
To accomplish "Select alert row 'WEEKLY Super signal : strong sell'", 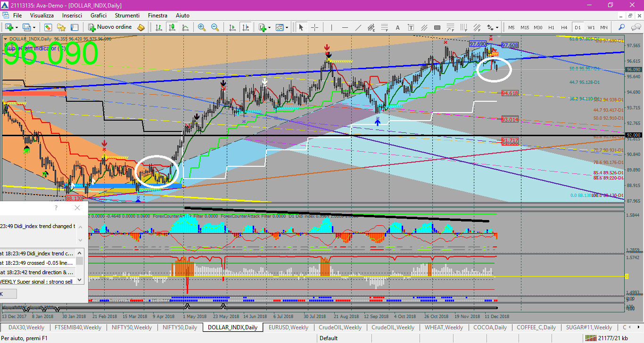I will pos(38,281).
